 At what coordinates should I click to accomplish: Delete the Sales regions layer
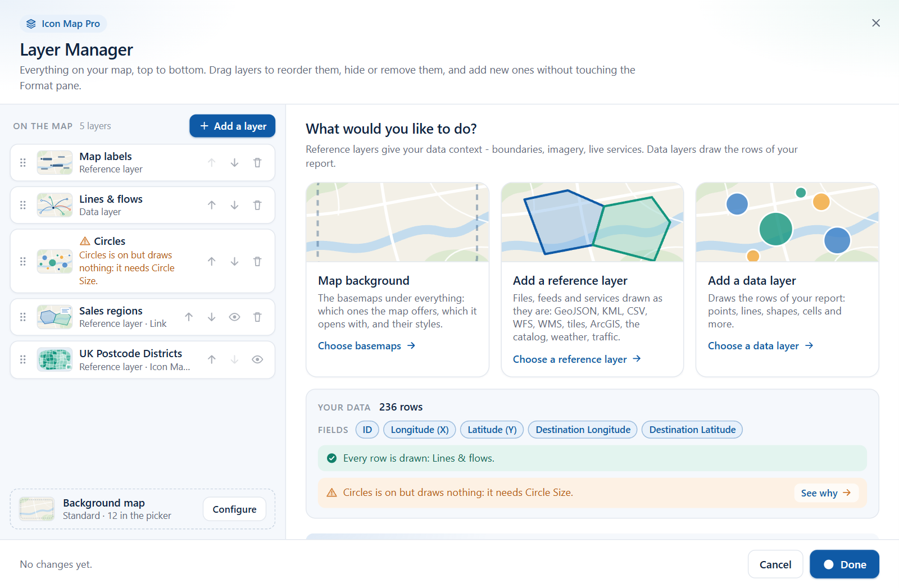click(x=257, y=317)
